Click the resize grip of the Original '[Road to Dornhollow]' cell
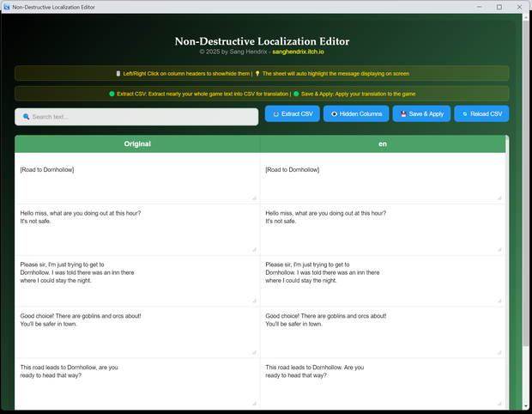This screenshot has height=414, width=532. coord(254,198)
